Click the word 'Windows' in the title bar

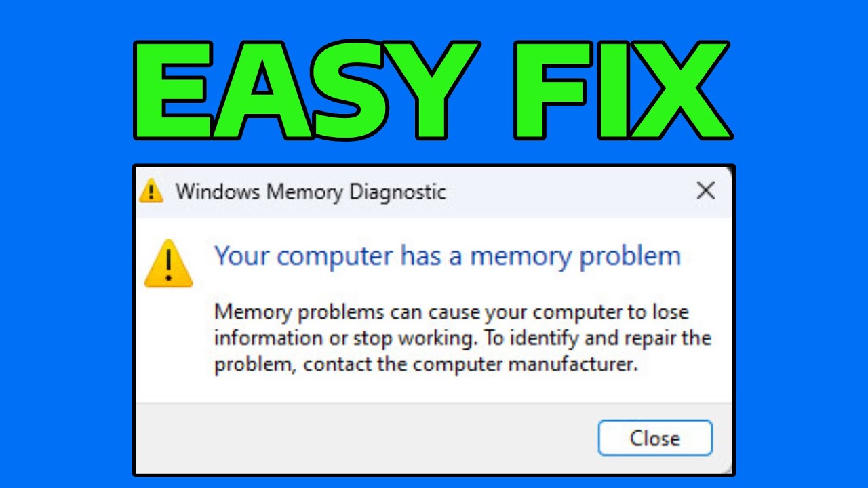pos(218,192)
